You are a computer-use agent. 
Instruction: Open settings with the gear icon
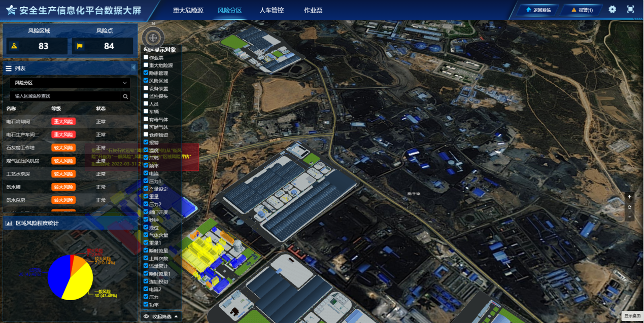tap(613, 10)
